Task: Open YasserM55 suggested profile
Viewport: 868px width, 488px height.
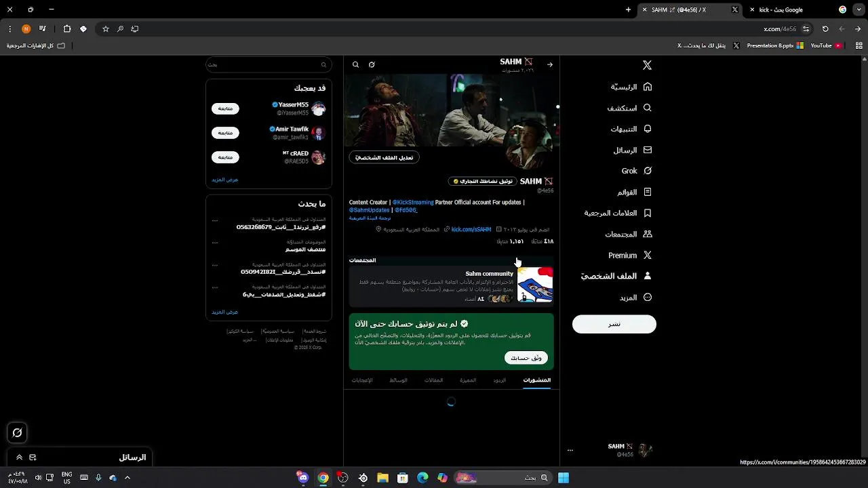Action: [x=293, y=105]
